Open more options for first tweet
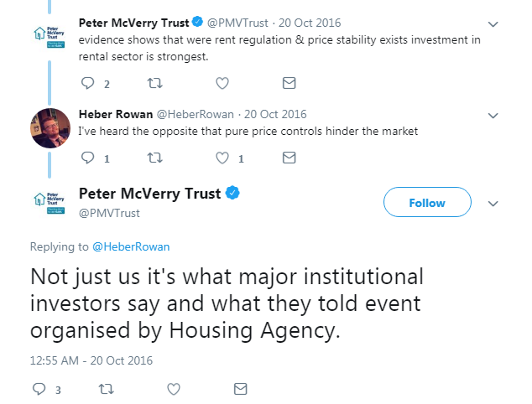 tap(493, 24)
